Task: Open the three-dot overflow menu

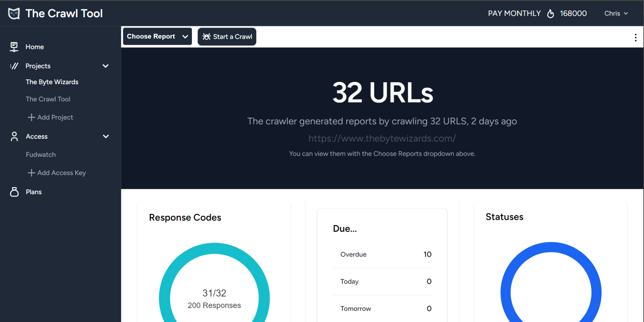Action: click(635, 37)
